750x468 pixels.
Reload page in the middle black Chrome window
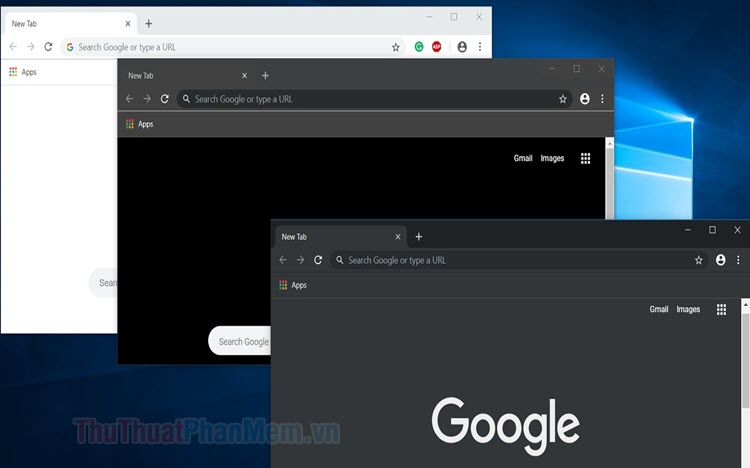pyautogui.click(x=165, y=99)
